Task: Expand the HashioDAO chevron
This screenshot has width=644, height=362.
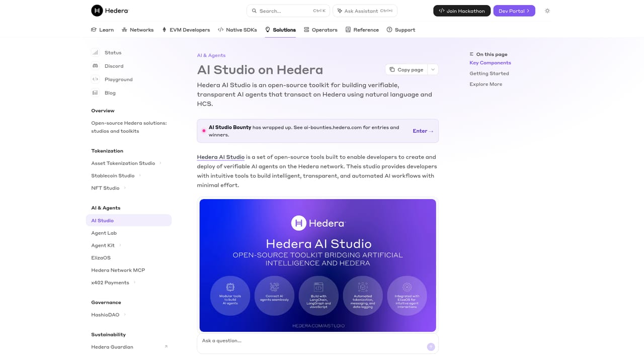Action: pos(125,315)
